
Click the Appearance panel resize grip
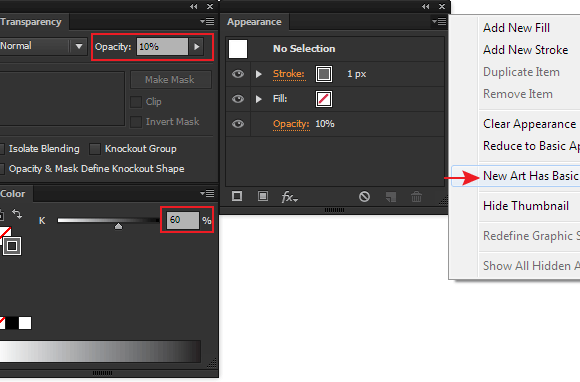click(x=442, y=200)
